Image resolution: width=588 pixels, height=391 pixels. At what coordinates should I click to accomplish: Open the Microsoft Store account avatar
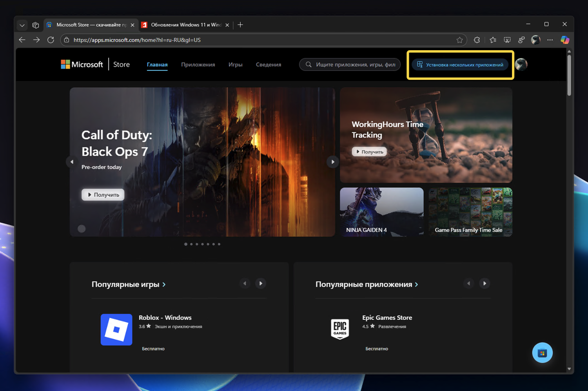521,64
